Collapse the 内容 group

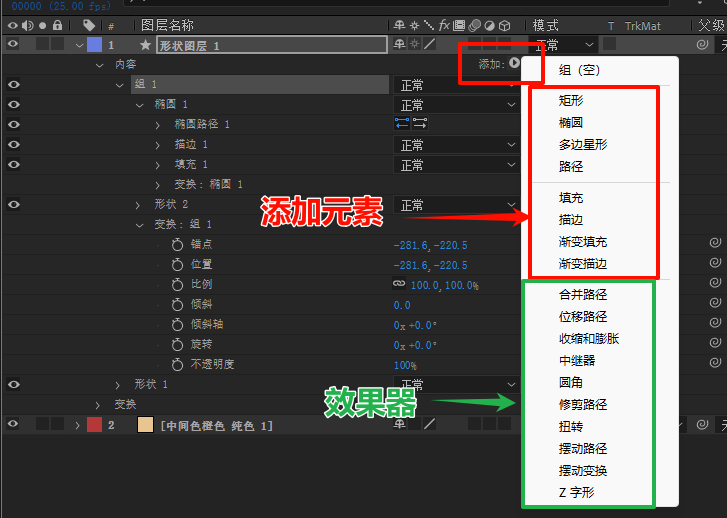click(99, 65)
